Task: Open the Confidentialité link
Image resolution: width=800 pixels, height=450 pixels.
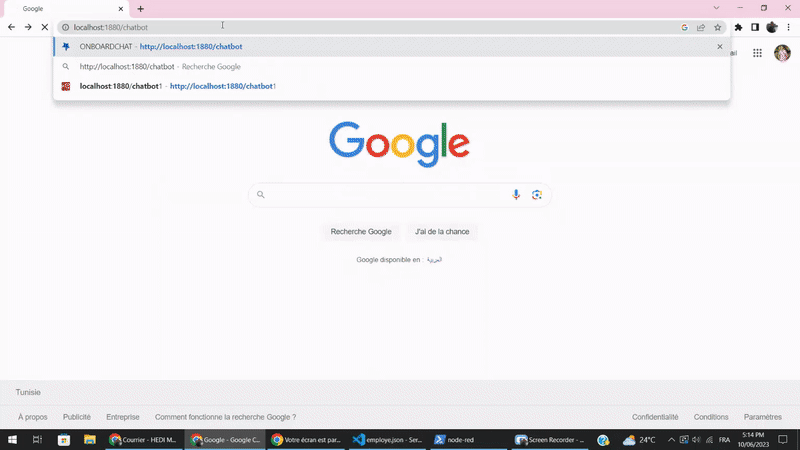Action: pos(655,417)
